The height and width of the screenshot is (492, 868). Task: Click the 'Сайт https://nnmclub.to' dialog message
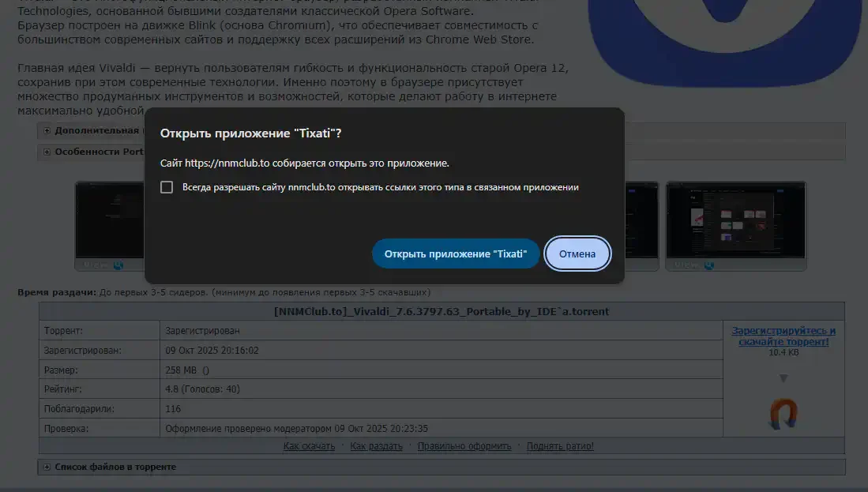[304, 163]
